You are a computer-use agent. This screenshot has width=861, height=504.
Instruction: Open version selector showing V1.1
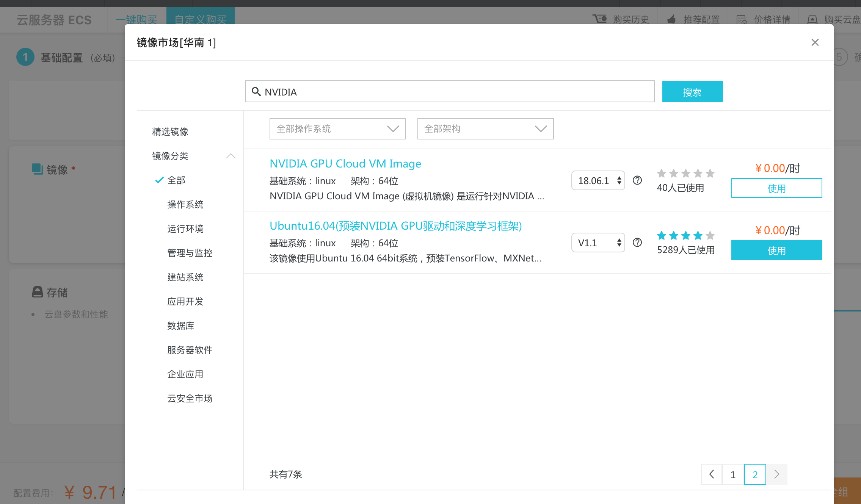point(598,243)
